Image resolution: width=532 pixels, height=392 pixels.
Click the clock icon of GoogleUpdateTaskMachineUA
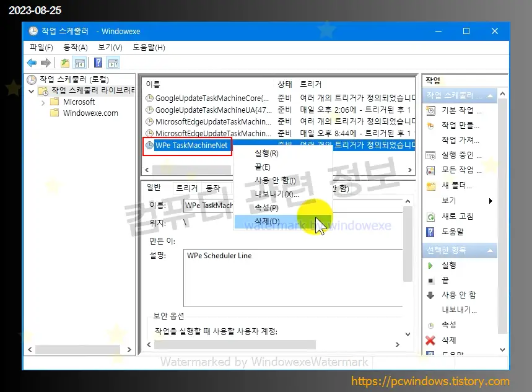149,110
